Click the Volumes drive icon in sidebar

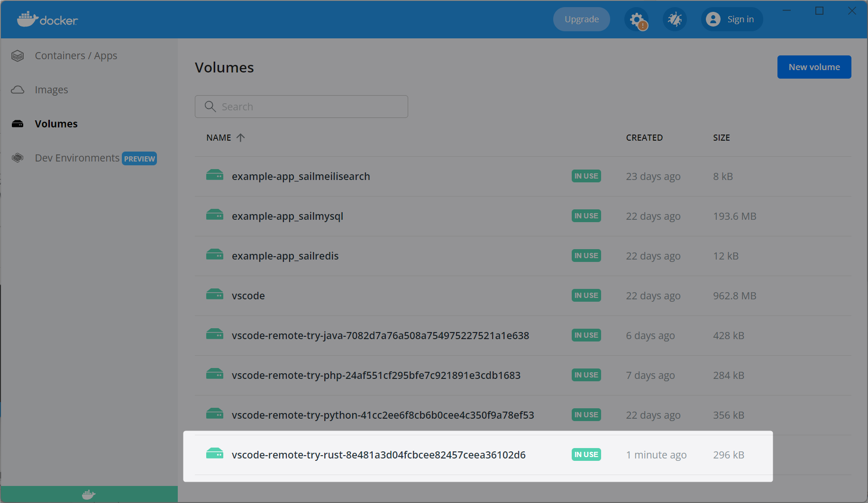coord(18,124)
